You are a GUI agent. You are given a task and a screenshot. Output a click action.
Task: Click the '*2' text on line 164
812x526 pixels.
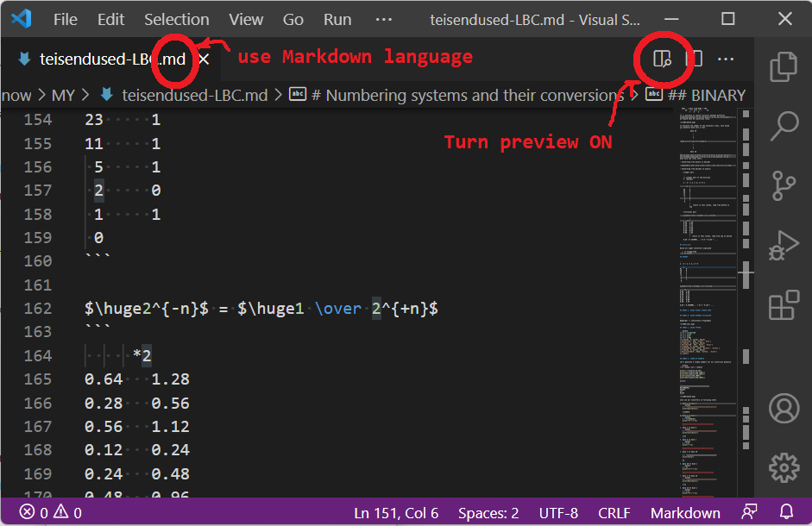142,355
